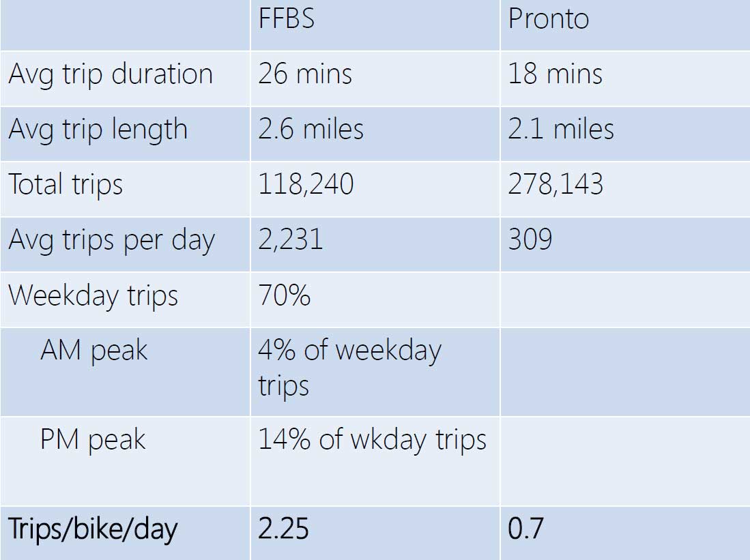This screenshot has height=560, width=750.
Task: Click the 118,240 total trips value
Action: 306,185
